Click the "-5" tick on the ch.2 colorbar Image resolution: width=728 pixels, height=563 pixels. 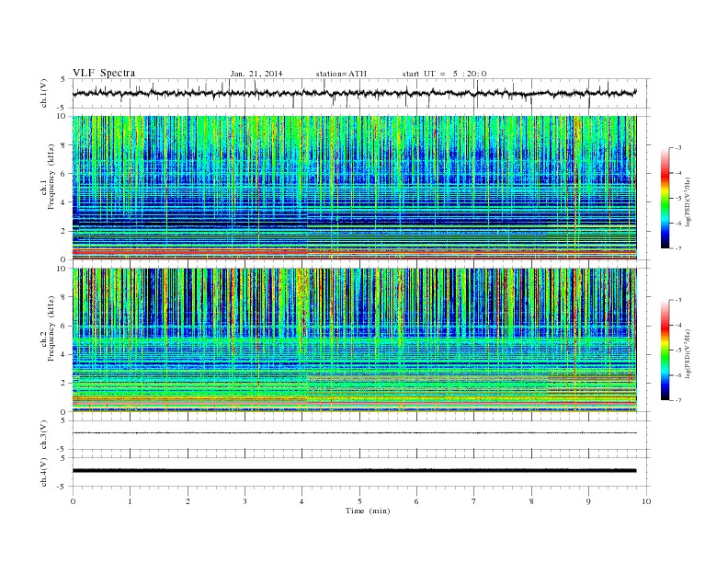678,350
